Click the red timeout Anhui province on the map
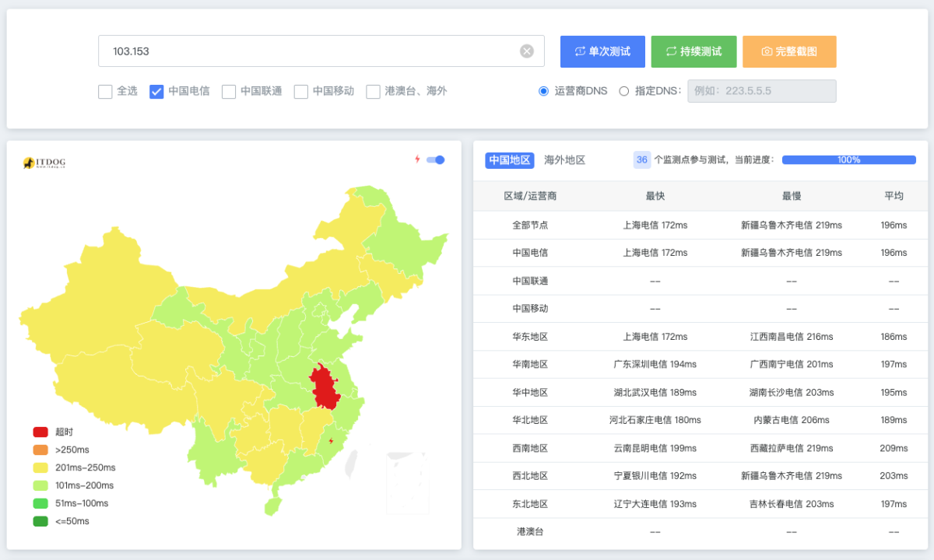Screen dimensions: 934x560 tap(325, 387)
